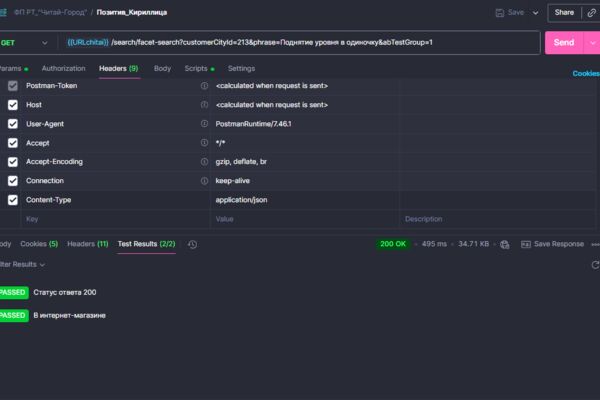Click the 200 OK status badge
The width and height of the screenshot is (600, 400).
[x=393, y=244]
